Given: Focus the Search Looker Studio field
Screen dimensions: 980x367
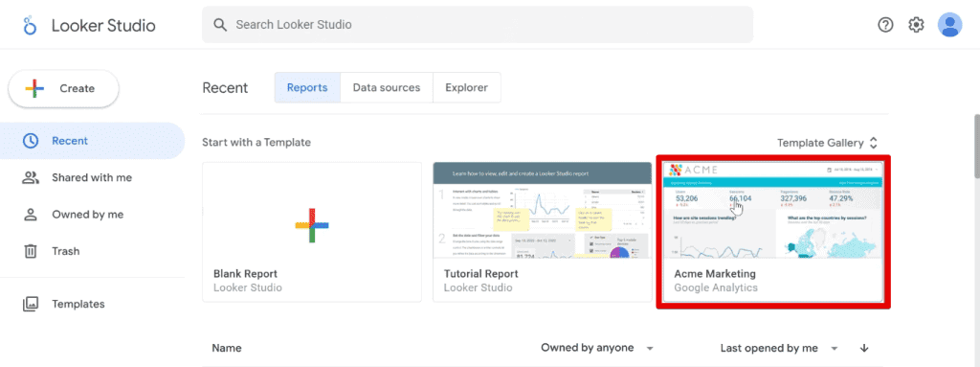Looking at the screenshot, I should pyautogui.click(x=478, y=25).
